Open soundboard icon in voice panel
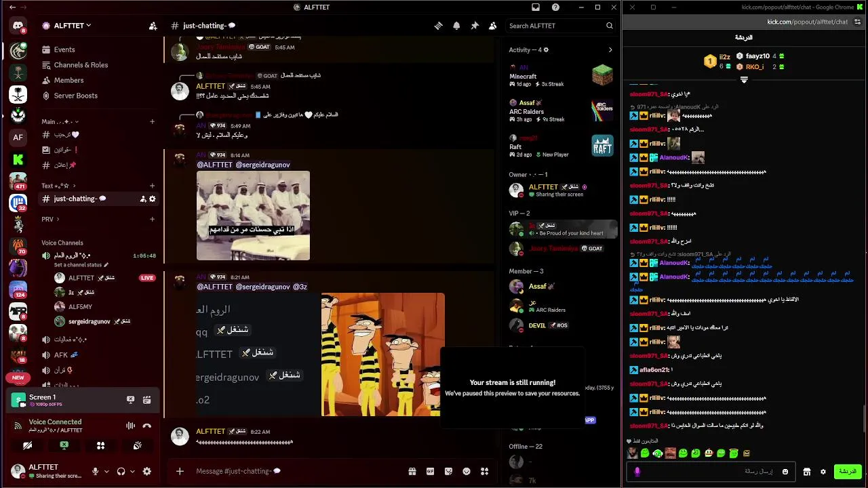Screen dimensions: 868x488 click(x=137, y=445)
